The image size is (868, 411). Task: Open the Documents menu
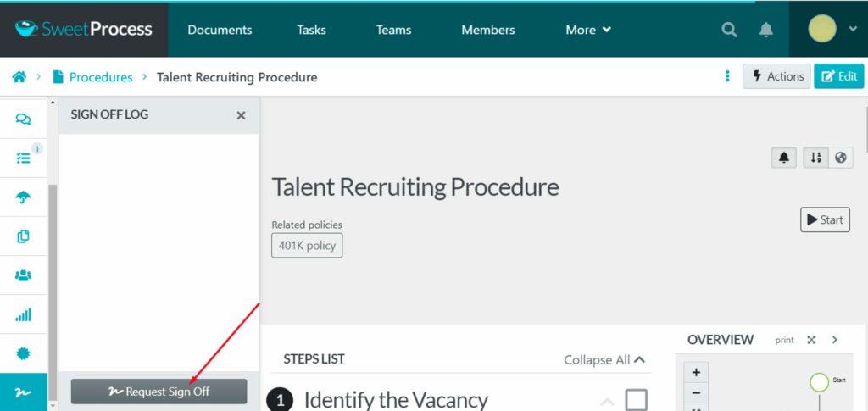pyautogui.click(x=220, y=30)
